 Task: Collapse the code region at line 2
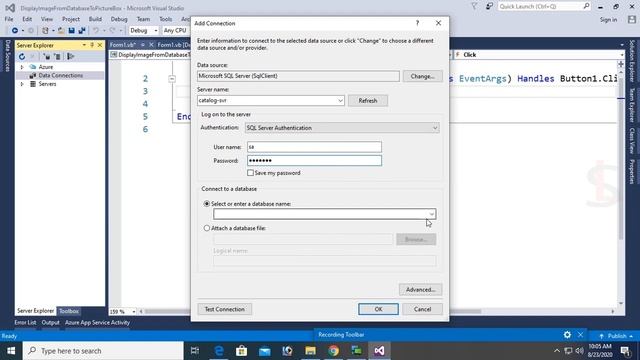point(172,79)
